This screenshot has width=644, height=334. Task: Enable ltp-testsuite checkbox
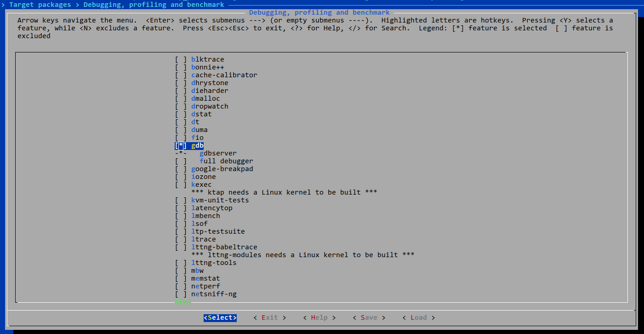click(181, 231)
